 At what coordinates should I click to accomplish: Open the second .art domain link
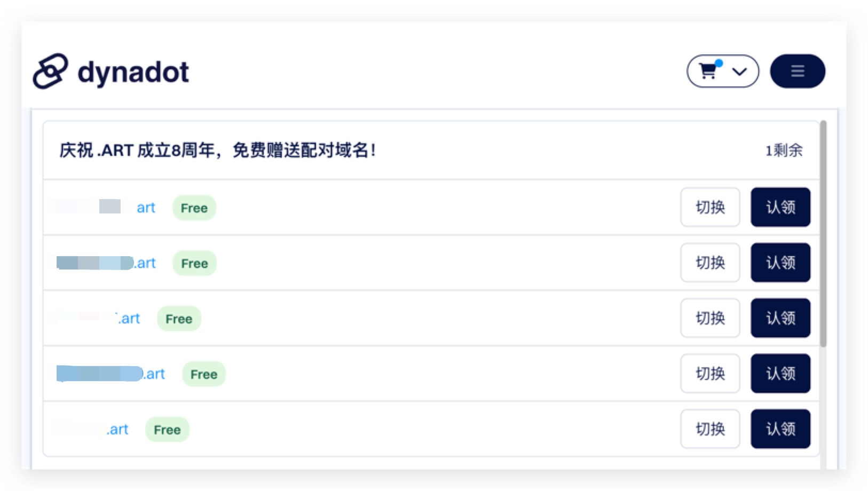click(107, 263)
